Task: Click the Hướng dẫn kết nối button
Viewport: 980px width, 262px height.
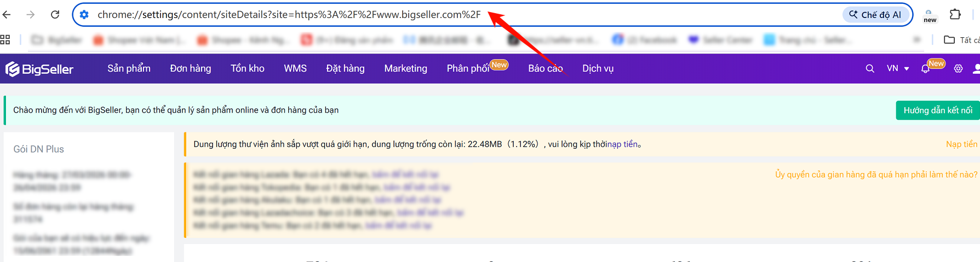Action: [x=937, y=110]
